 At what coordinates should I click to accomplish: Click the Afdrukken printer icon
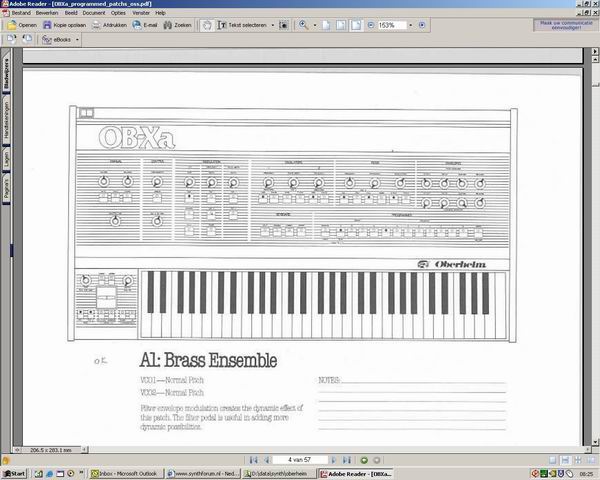(96, 25)
